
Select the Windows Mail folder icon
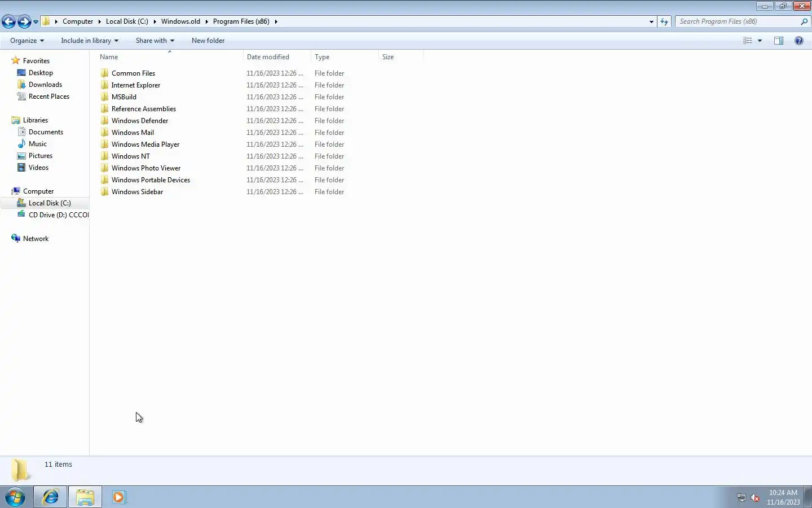click(104, 133)
